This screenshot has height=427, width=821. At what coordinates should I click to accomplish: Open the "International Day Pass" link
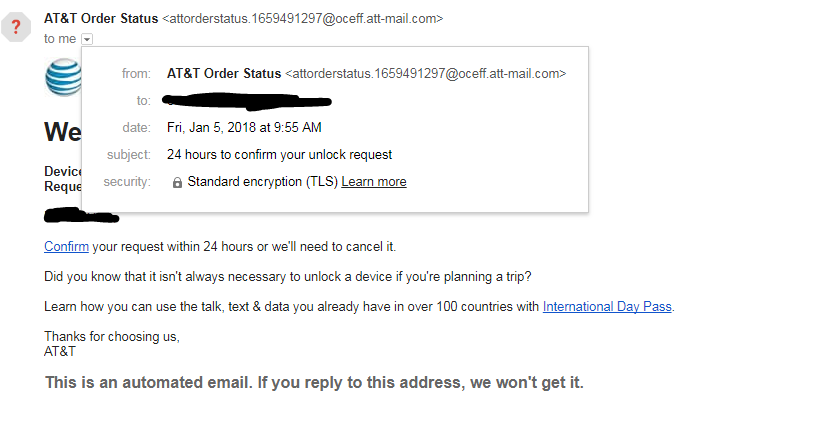[607, 307]
